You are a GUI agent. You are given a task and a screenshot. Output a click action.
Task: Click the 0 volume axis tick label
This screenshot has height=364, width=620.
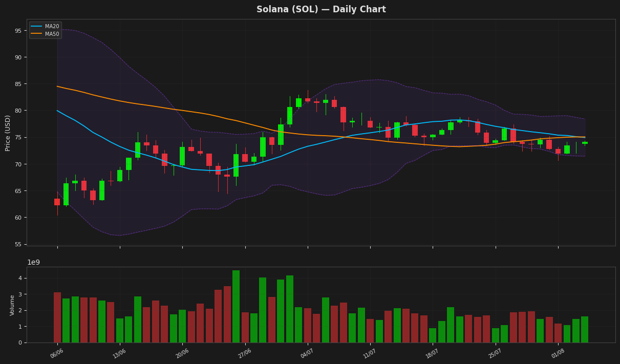click(x=20, y=342)
